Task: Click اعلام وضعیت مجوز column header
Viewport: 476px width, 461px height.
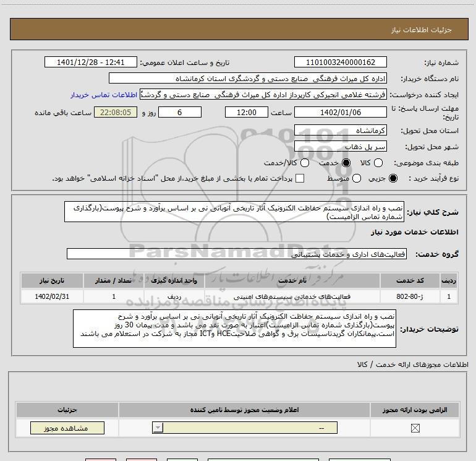Action: point(244,410)
